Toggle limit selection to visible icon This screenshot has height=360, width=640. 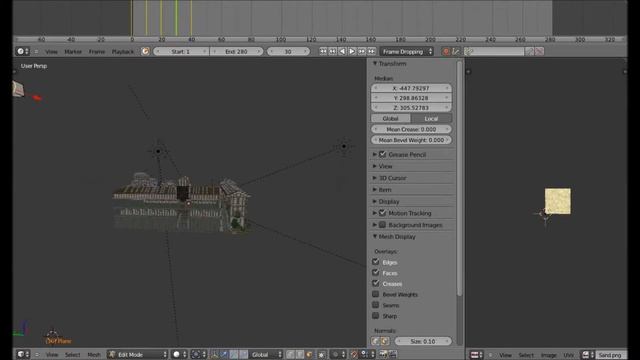(322, 354)
